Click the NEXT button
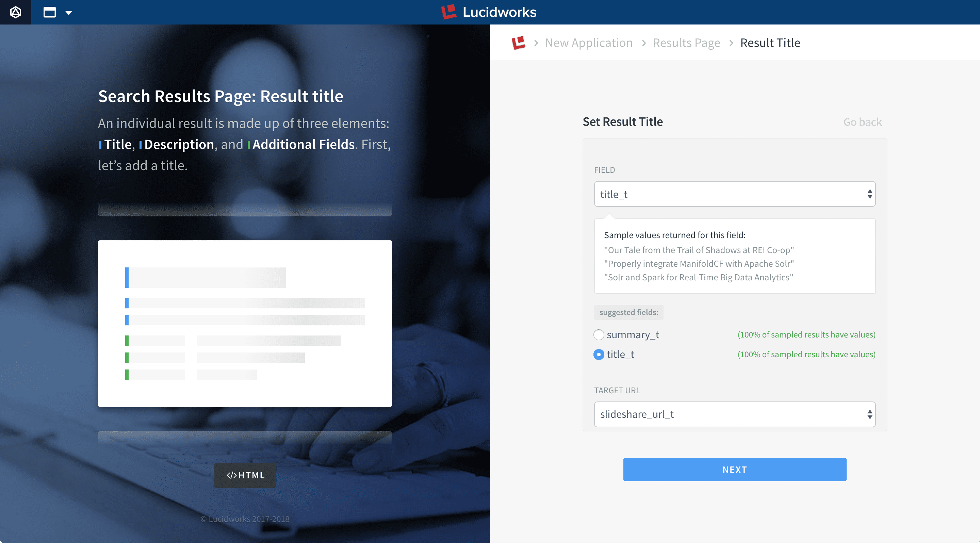 click(735, 470)
